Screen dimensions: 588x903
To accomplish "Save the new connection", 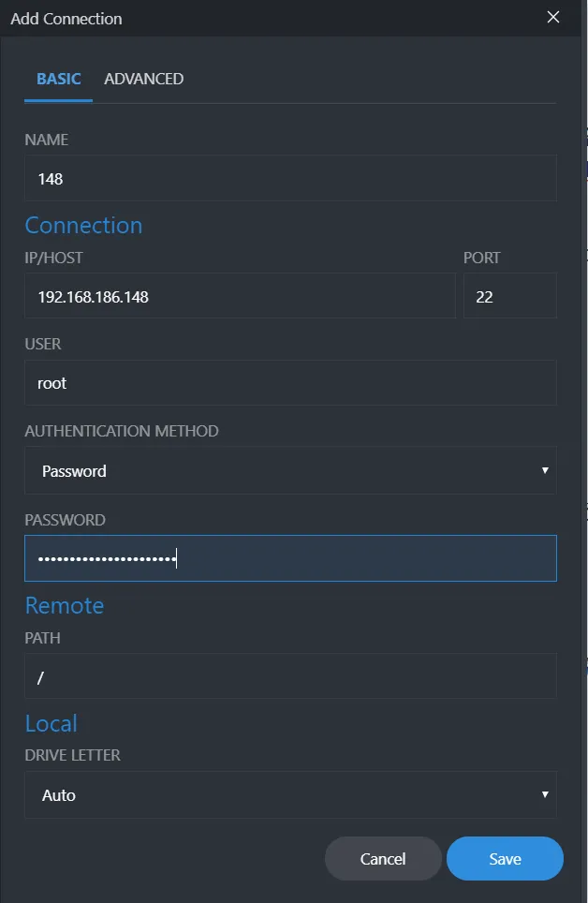I will click(x=505, y=859).
